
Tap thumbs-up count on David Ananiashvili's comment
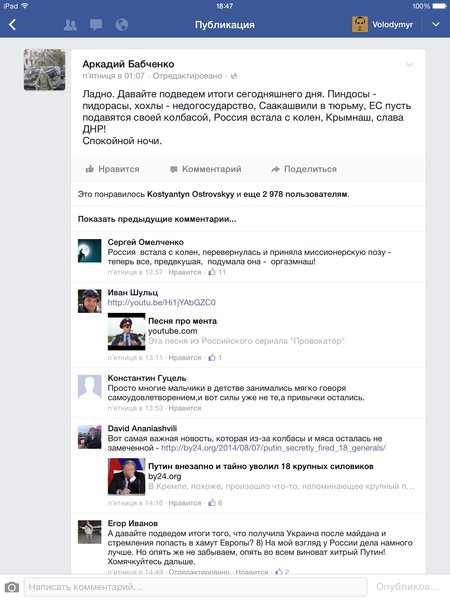coord(220,503)
